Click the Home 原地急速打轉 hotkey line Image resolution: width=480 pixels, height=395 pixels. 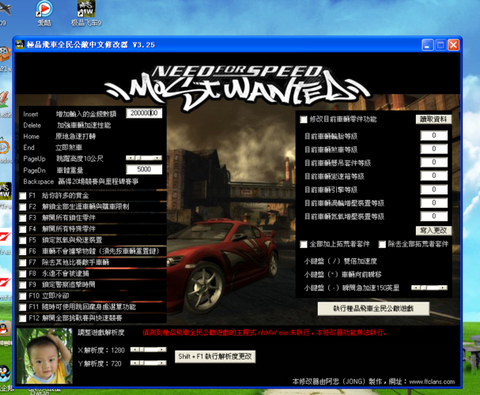tap(59, 136)
